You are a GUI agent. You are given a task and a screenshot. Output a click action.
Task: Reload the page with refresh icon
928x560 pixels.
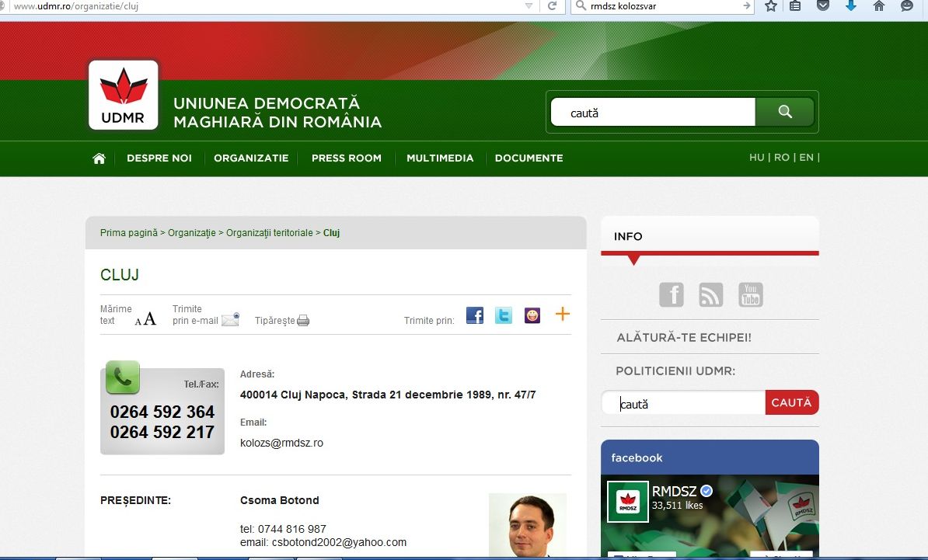552,6
